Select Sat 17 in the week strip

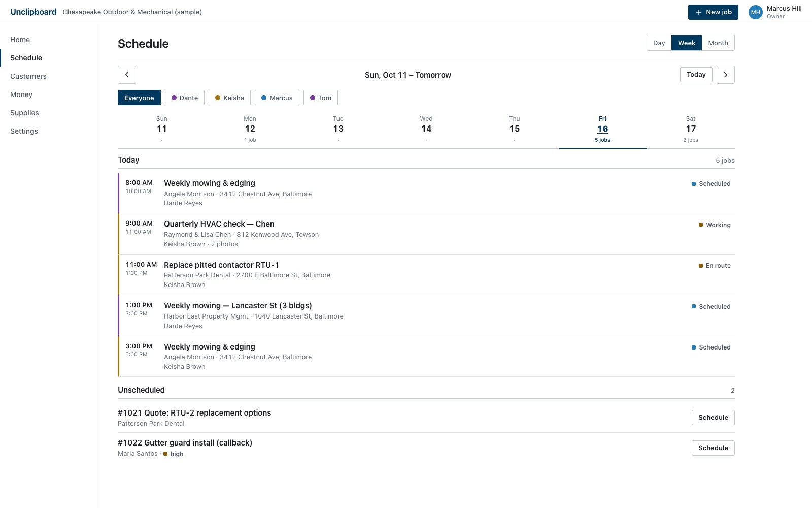coord(691,130)
